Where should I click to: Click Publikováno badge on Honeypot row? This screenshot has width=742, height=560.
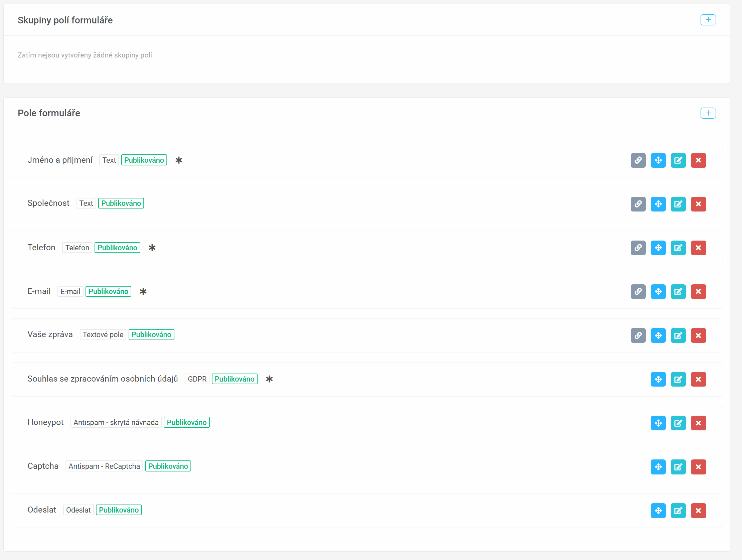[186, 422]
